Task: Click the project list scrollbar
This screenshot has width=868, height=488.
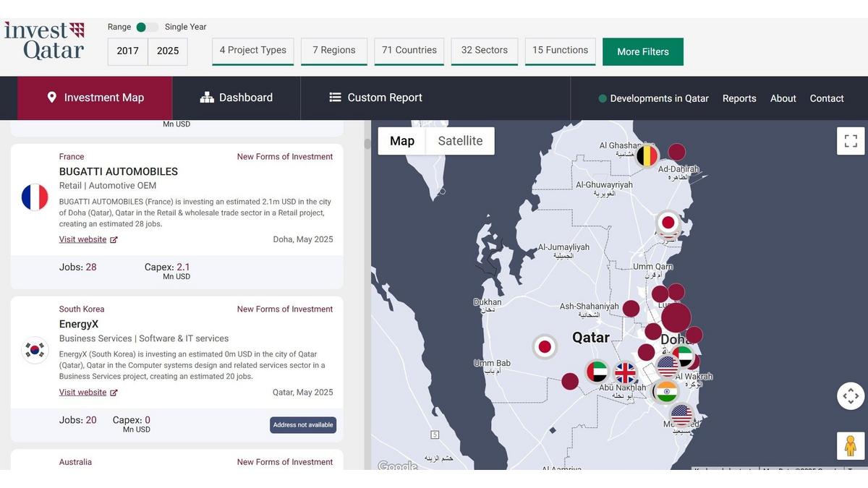Action: tap(367, 145)
